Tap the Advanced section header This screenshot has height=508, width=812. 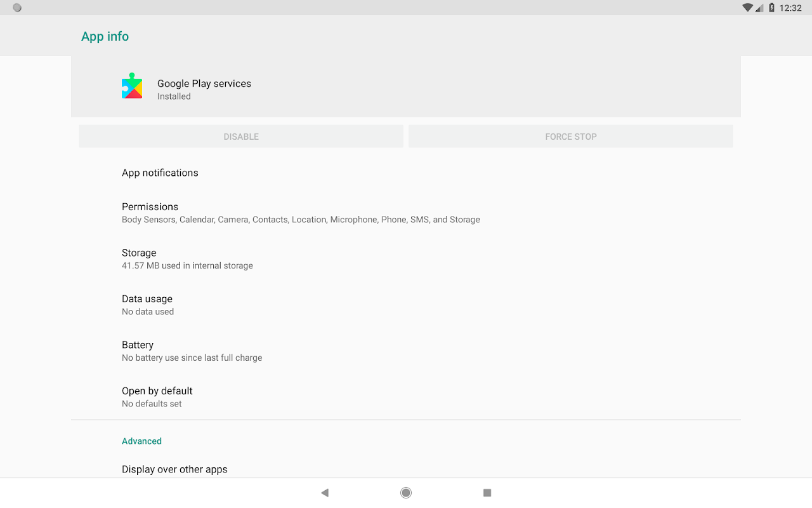click(x=141, y=441)
